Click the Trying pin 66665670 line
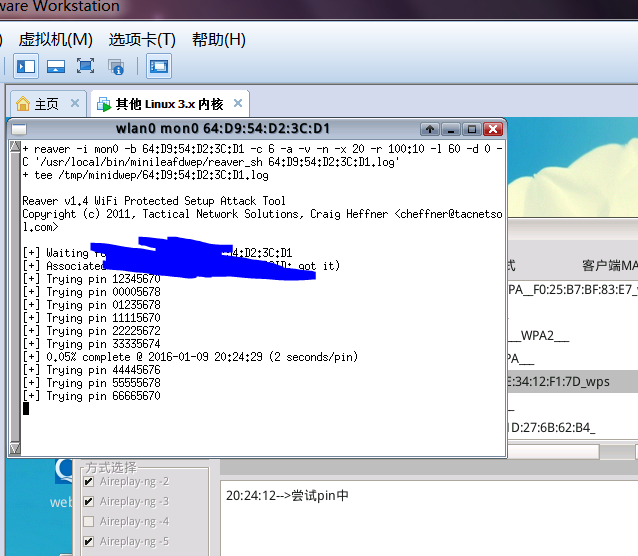The width and height of the screenshot is (638, 556). [92, 396]
